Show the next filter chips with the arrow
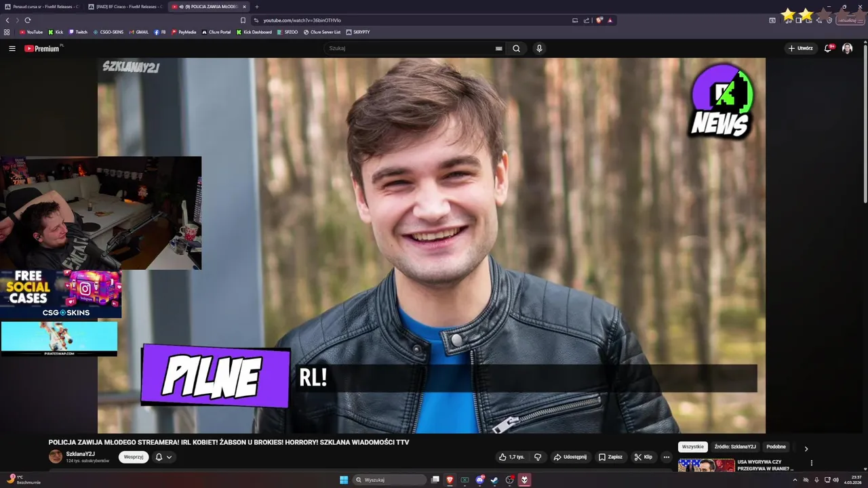 (806, 448)
